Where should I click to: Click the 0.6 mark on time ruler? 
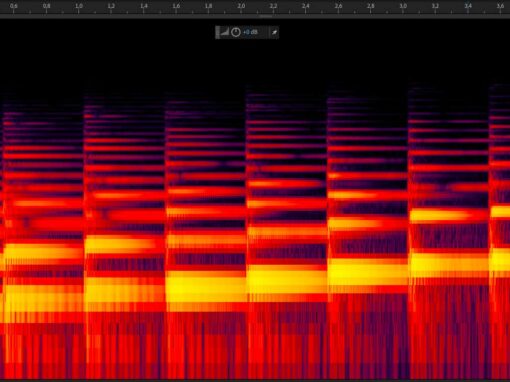point(14,6)
